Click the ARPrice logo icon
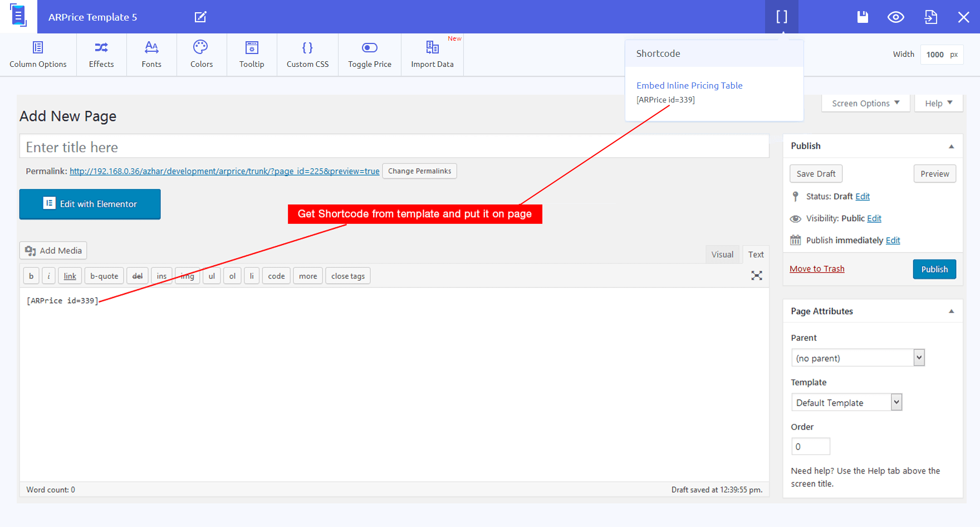Screen dimensions: 980x527 tap(18, 16)
